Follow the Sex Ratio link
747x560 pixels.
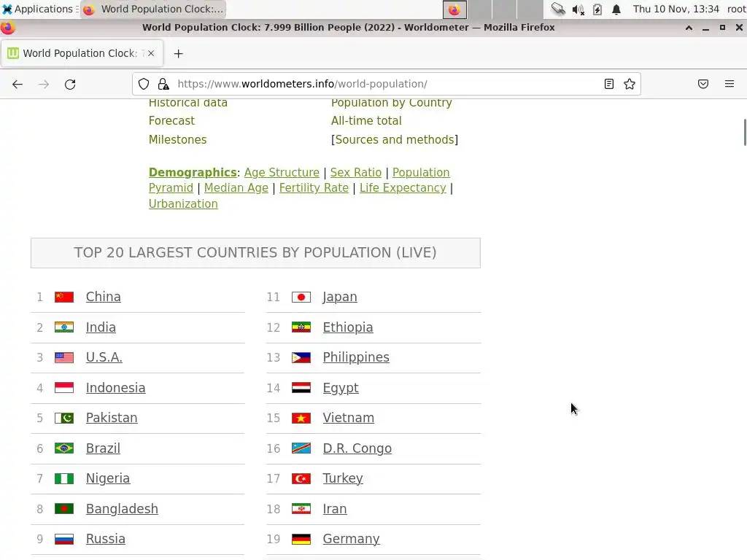(x=356, y=172)
